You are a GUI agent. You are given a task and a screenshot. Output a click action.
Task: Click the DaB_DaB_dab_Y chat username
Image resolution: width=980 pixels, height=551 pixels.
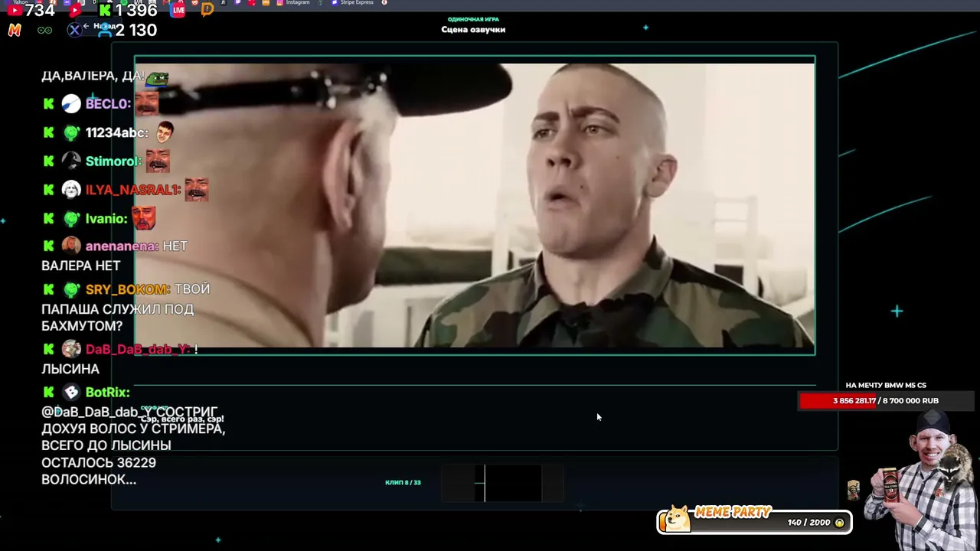click(138, 350)
